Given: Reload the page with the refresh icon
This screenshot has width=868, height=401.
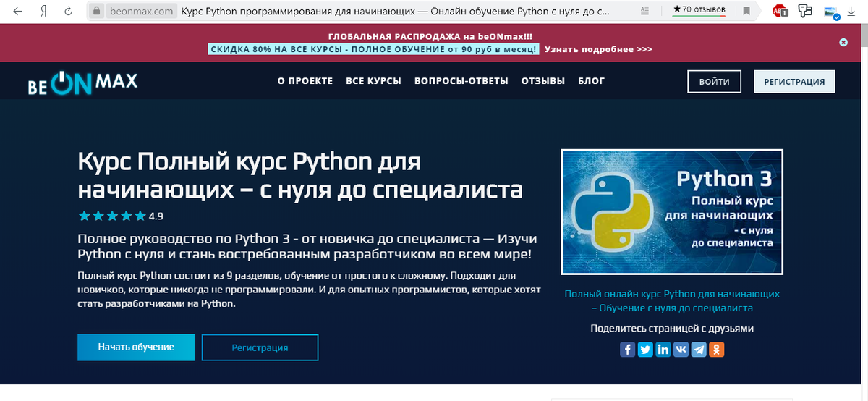Looking at the screenshot, I should [x=68, y=12].
